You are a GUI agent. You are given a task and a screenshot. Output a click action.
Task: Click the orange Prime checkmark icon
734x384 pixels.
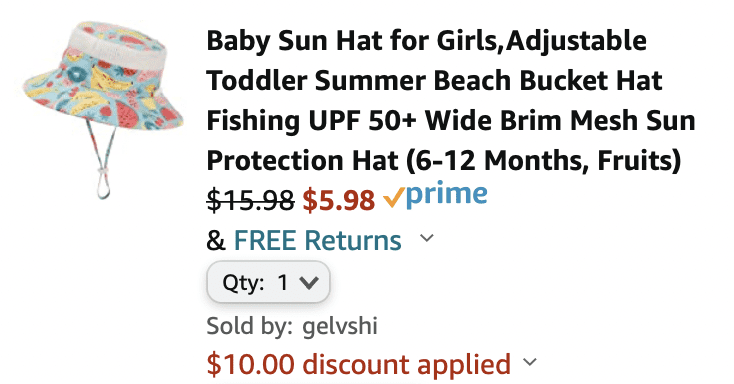coord(393,197)
